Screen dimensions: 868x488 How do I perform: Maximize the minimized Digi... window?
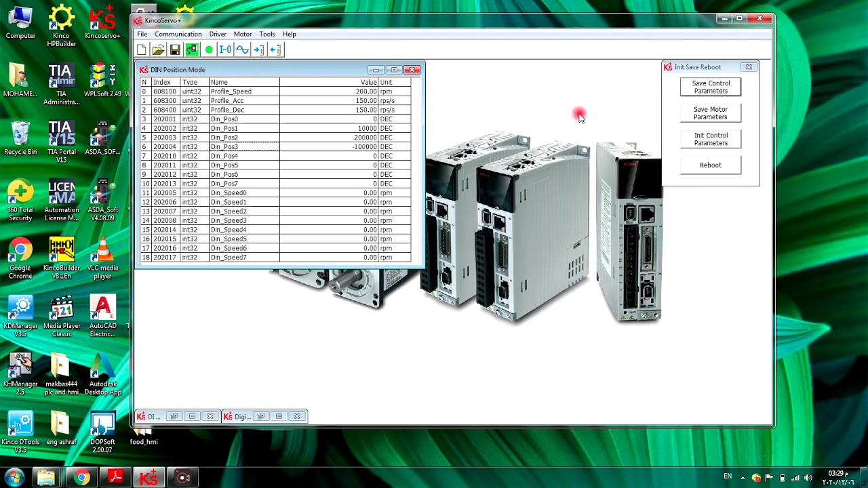point(279,416)
